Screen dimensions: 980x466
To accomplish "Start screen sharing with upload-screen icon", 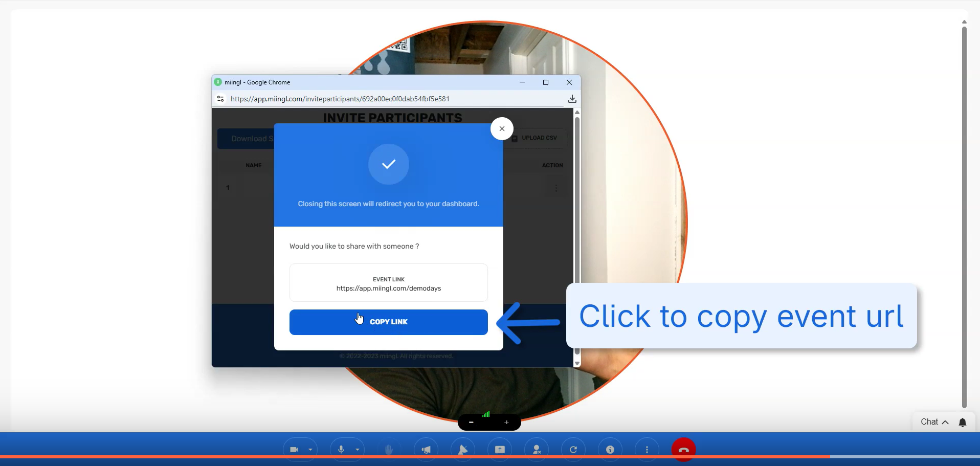I will [500, 450].
